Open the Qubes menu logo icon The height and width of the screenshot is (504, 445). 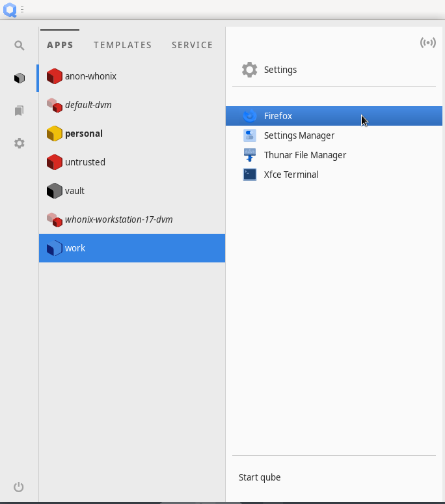point(10,10)
